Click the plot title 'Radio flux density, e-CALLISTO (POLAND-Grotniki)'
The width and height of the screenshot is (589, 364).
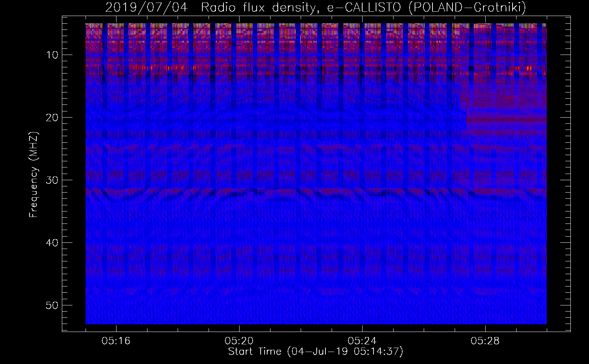pyautogui.click(x=363, y=8)
